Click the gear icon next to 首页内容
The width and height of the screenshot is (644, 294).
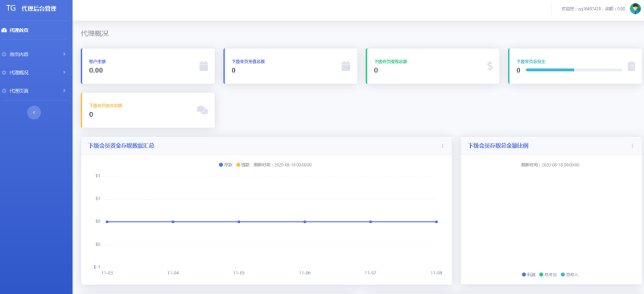[x=4, y=54]
